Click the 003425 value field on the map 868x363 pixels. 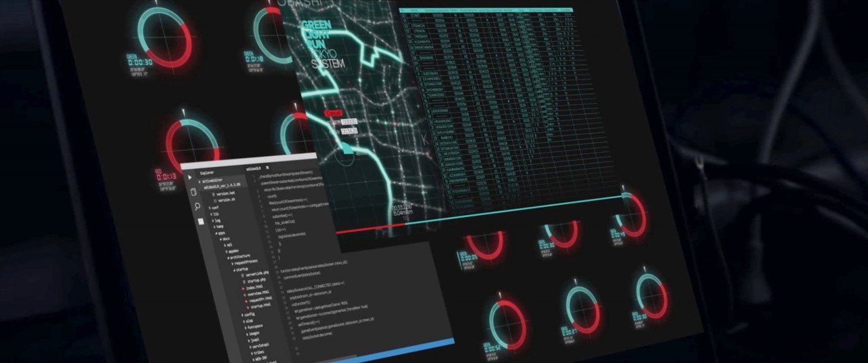coord(349,131)
